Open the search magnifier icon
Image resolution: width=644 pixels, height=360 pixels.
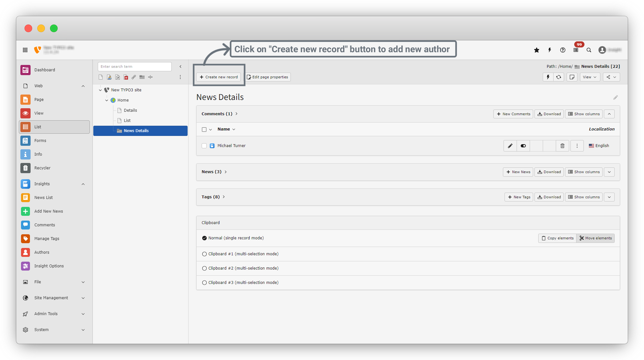point(589,50)
